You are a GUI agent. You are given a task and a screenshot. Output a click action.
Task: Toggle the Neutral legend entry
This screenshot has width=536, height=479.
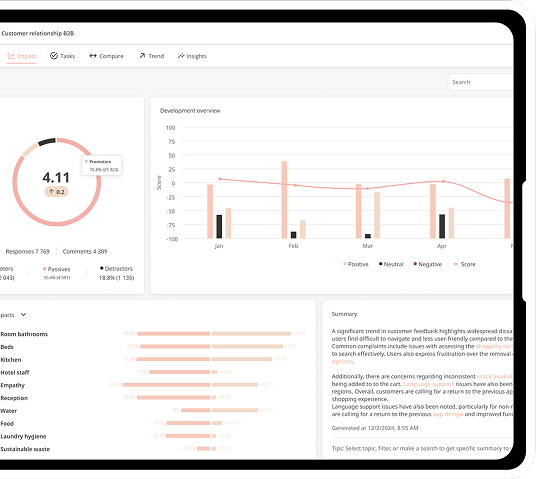(391, 264)
